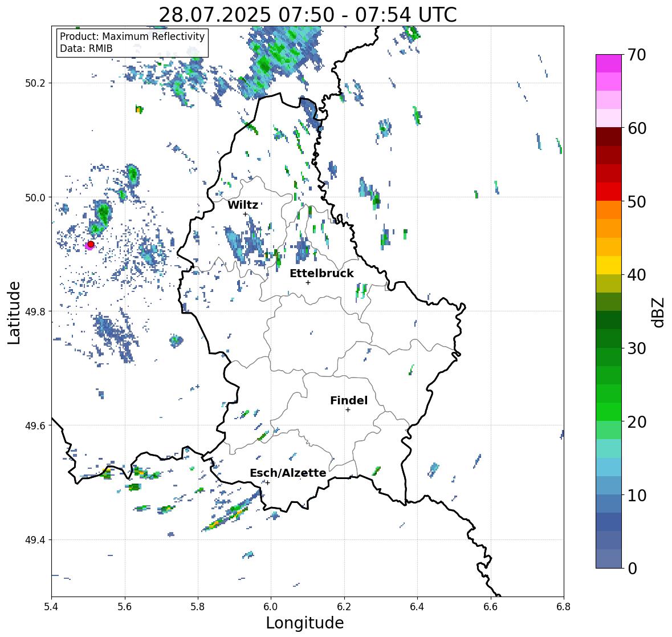Click the 20 value on the colorbar
Viewport: 672px width, 637px height.
(x=637, y=422)
